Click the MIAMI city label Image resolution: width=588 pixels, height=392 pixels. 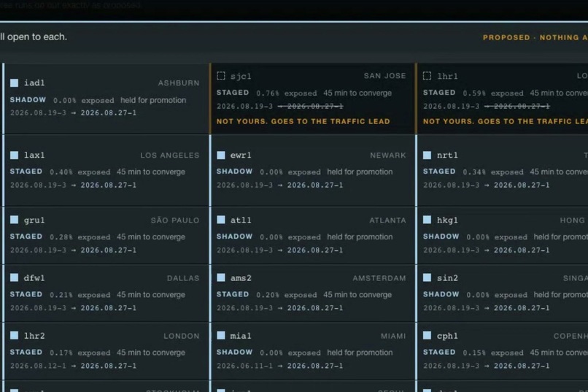[393, 336]
